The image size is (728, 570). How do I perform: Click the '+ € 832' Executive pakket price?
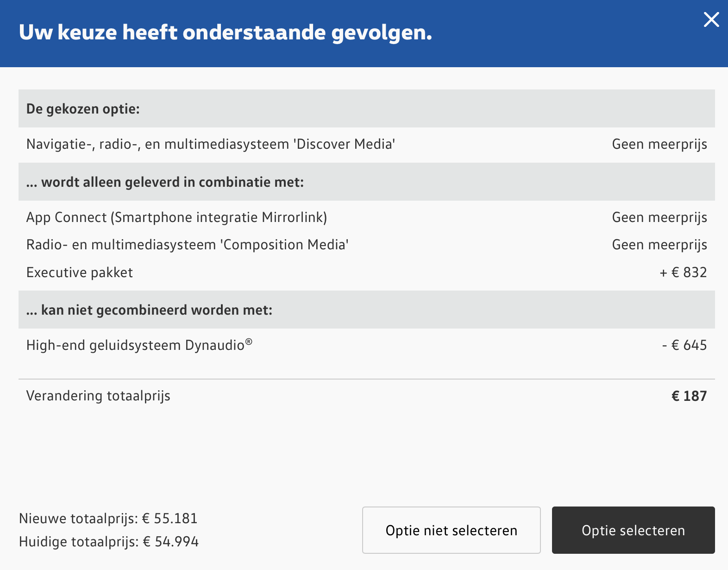[x=683, y=272]
